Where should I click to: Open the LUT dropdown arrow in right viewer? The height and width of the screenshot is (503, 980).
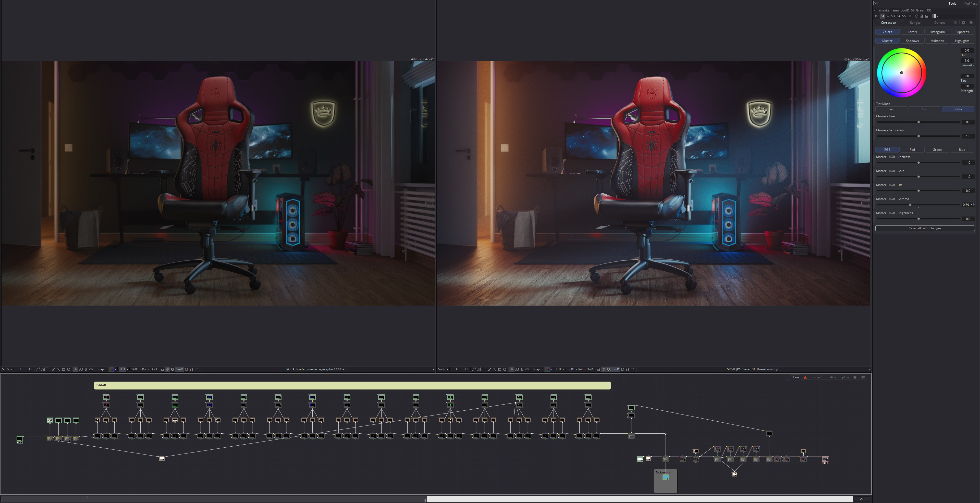(564, 370)
